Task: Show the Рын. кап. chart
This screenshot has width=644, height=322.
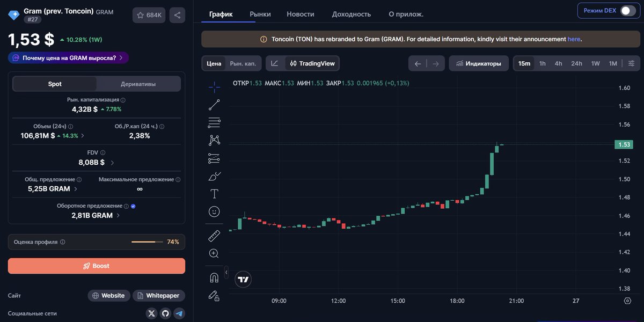Action: 243,63
